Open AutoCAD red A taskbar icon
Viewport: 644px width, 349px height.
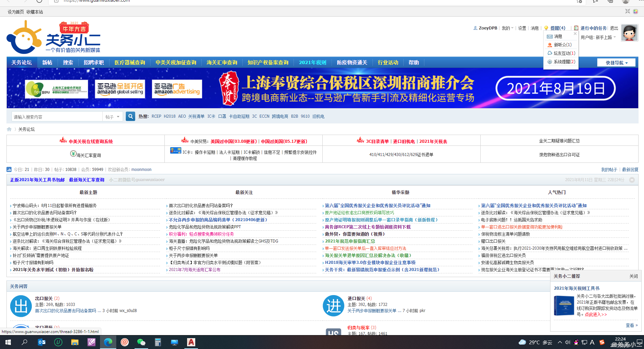click(x=191, y=342)
